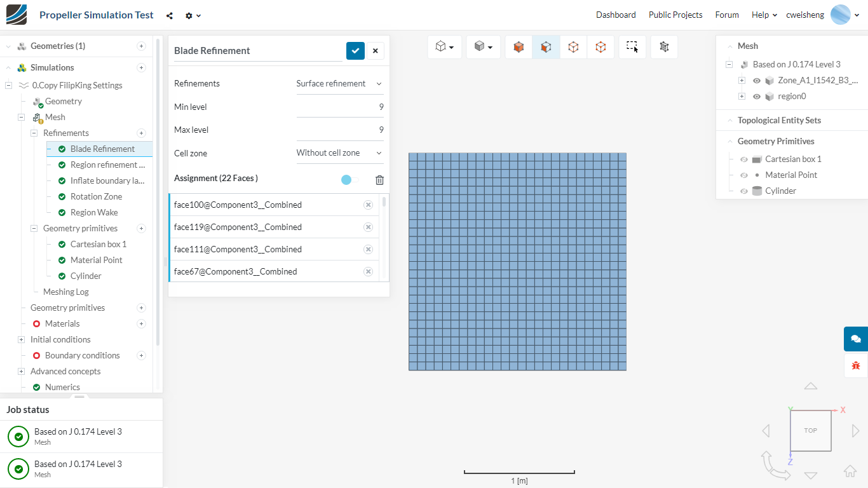Viewport: 868px width, 488px height.
Task: Select the edge selection mode cube
Action: click(x=573, y=47)
